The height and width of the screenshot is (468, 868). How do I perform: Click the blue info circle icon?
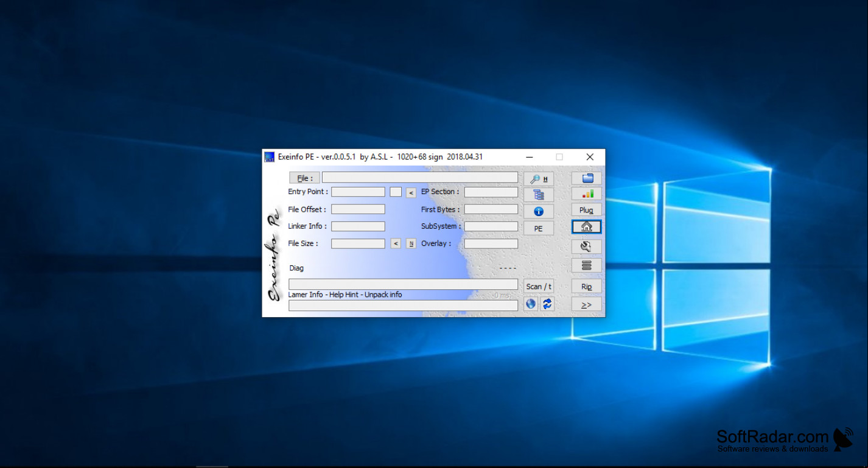pyautogui.click(x=539, y=212)
